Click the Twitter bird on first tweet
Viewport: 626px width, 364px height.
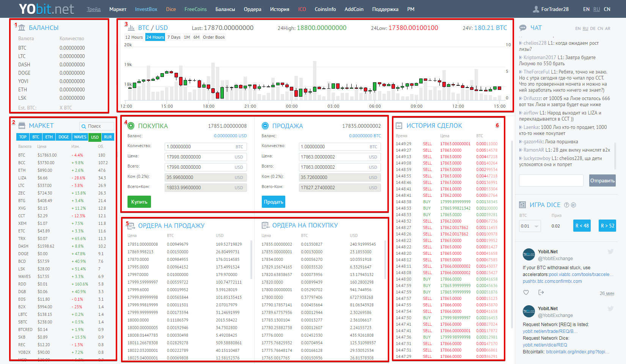click(610, 251)
